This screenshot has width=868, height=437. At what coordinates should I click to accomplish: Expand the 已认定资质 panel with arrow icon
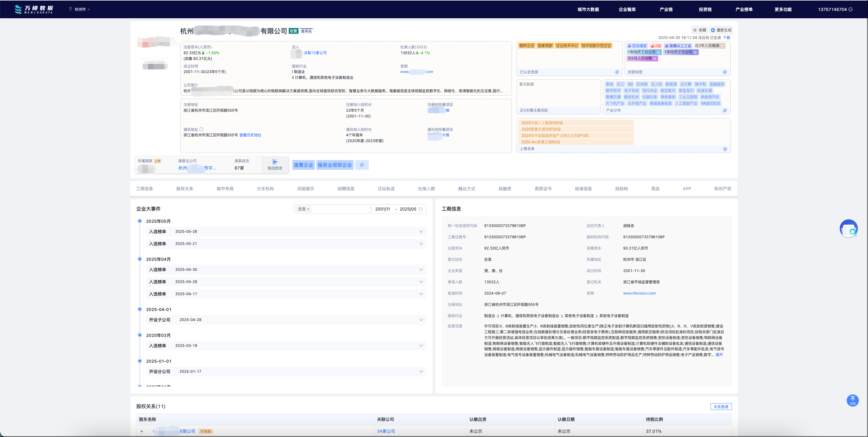coord(617,72)
